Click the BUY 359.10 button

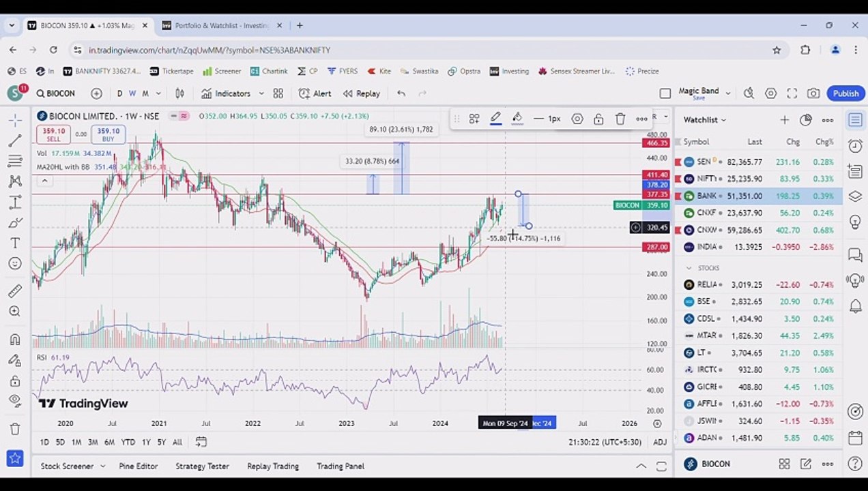[x=108, y=134]
